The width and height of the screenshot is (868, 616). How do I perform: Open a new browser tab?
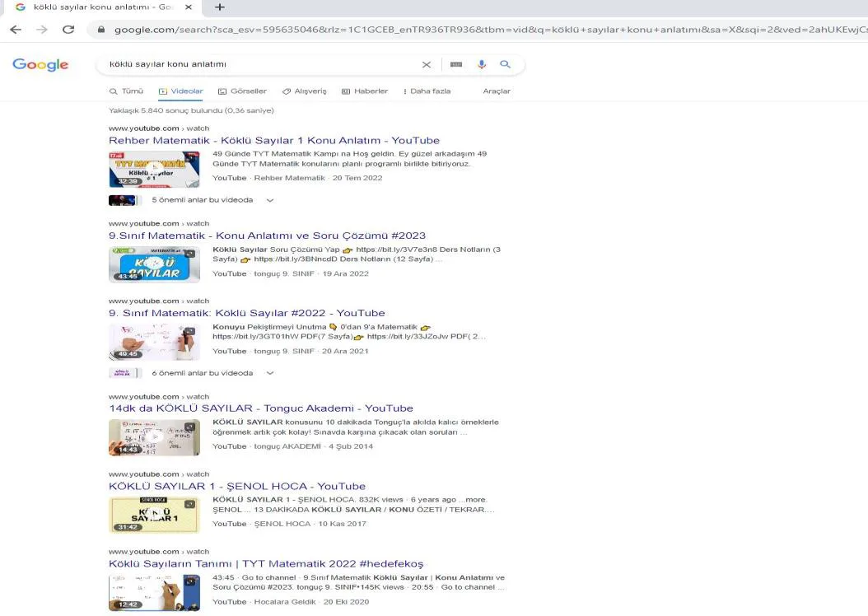220,7
